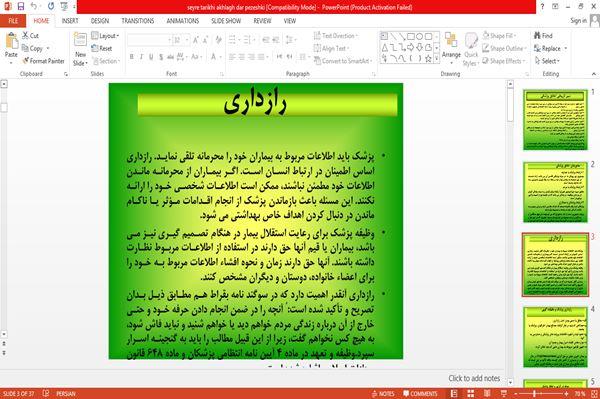Click the Paste icon
The width and height of the screenshot is (600, 399).
(11, 41)
